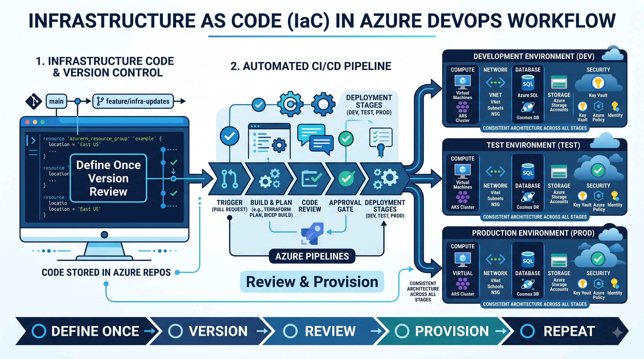Screen dimensions: 644x359
Task: Click the upper green check in commit graph
Action: pos(174,162)
